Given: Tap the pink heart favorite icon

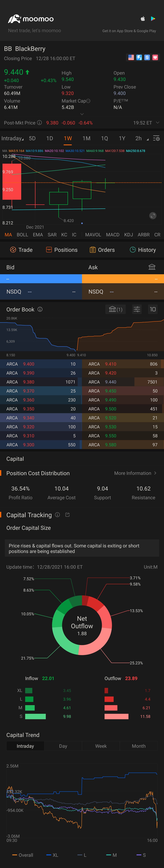Looking at the screenshot, I should point(155,58).
